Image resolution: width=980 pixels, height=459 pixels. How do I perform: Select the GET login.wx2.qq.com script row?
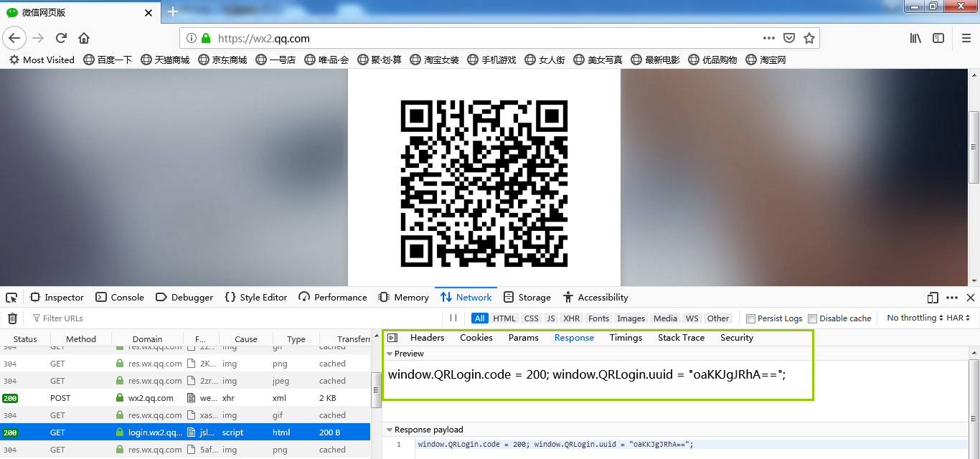(x=185, y=432)
